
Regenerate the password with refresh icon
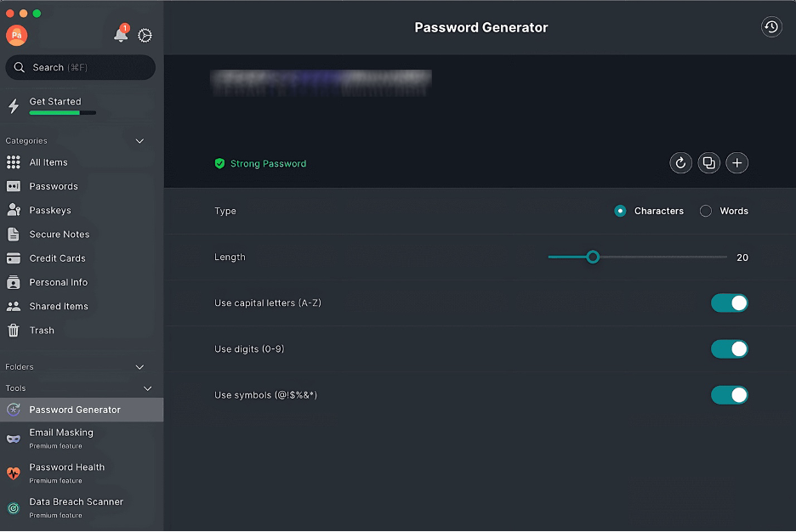680,163
